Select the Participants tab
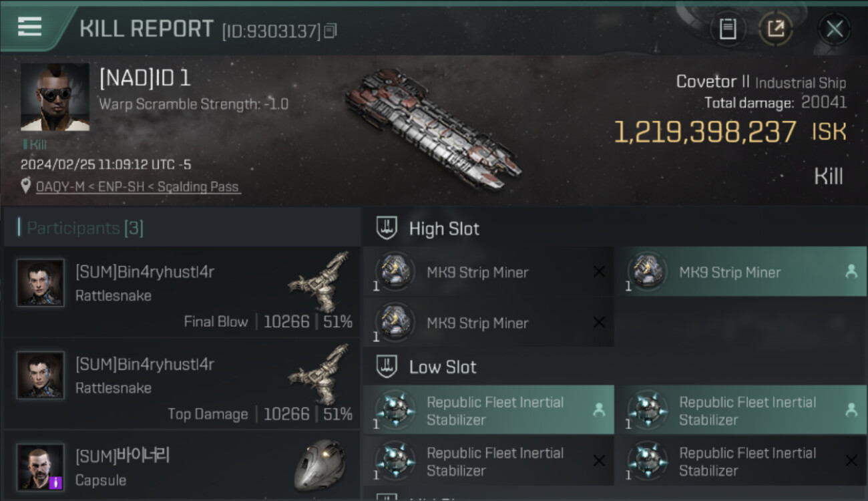The height and width of the screenshot is (501, 868). (85, 228)
